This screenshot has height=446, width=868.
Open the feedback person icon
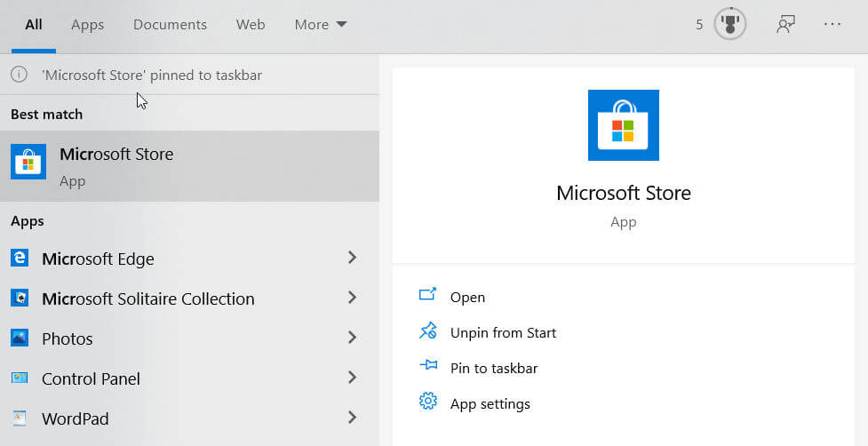pos(785,25)
